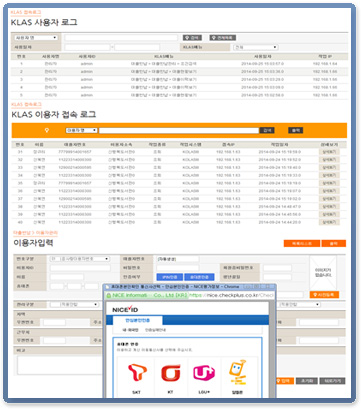Open search-type dropdown on orange bar
The image size is (363, 410).
81,130
